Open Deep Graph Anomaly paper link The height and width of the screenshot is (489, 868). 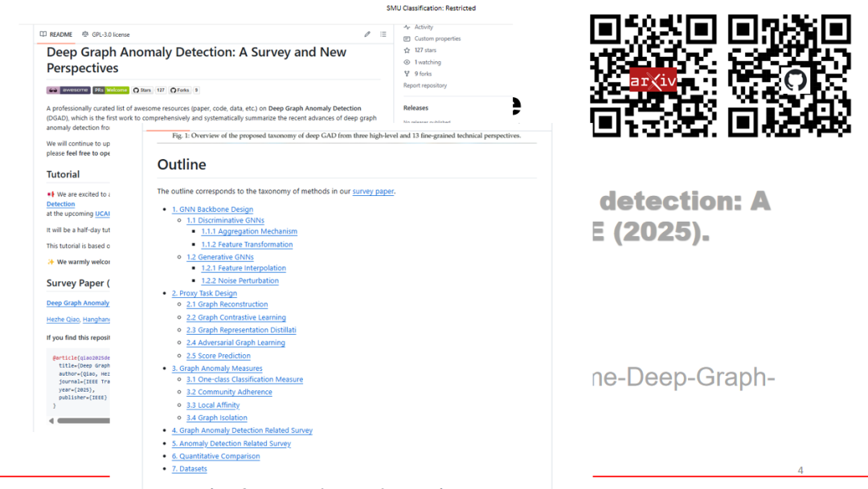[78, 304]
